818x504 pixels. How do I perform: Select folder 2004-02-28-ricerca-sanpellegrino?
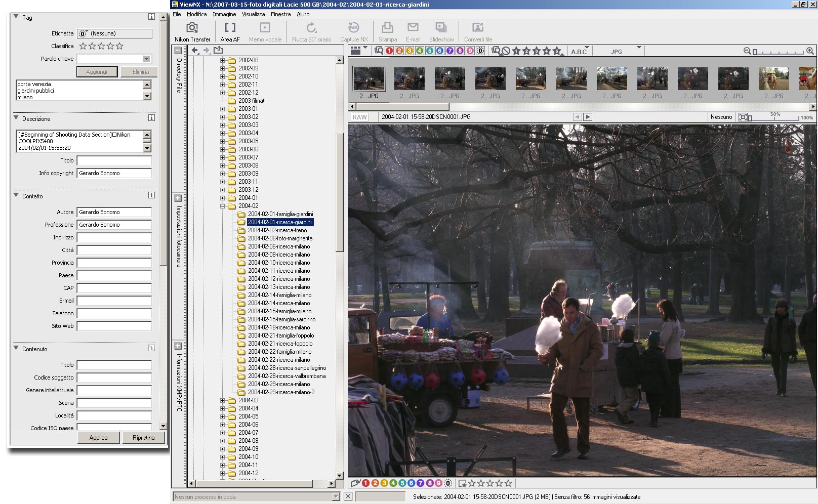pyautogui.click(x=287, y=368)
